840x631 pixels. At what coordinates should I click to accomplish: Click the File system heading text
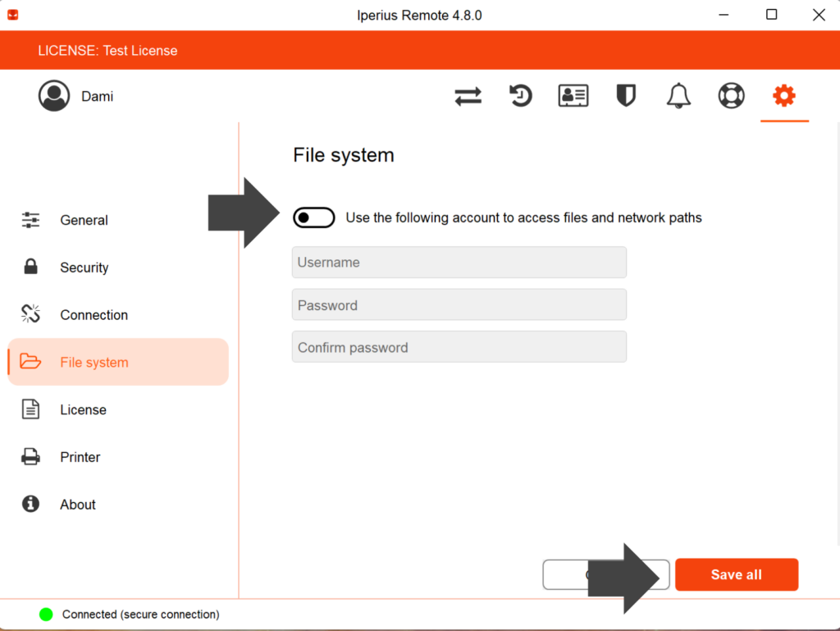[x=344, y=155]
